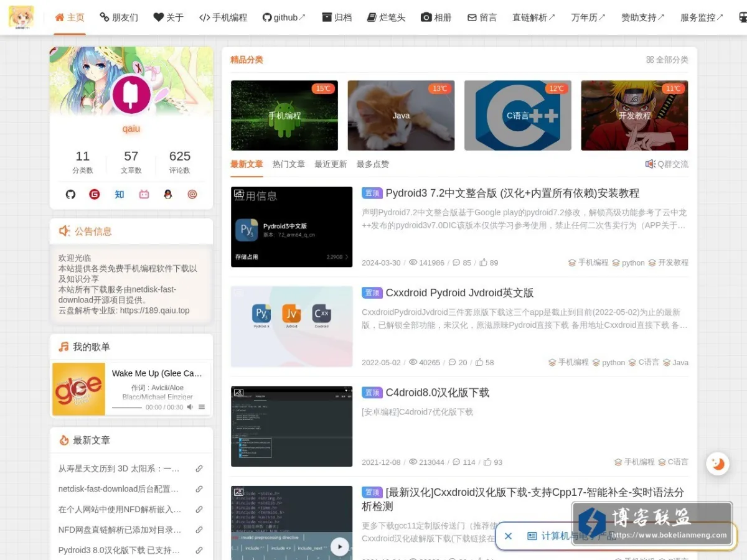Click the 89 likes thumbs-up on Pydroid3 article
The width and height of the screenshot is (747, 560).
[489, 263]
